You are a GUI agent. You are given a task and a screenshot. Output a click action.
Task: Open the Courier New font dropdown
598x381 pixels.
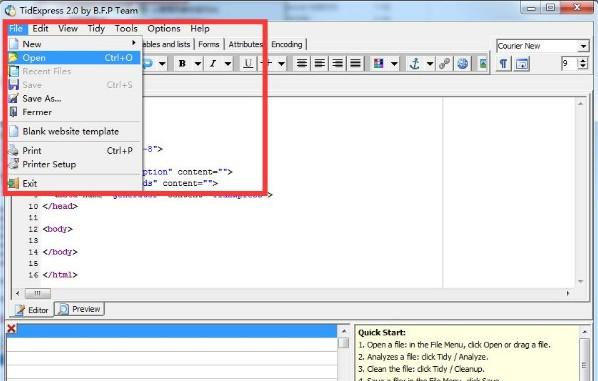583,46
